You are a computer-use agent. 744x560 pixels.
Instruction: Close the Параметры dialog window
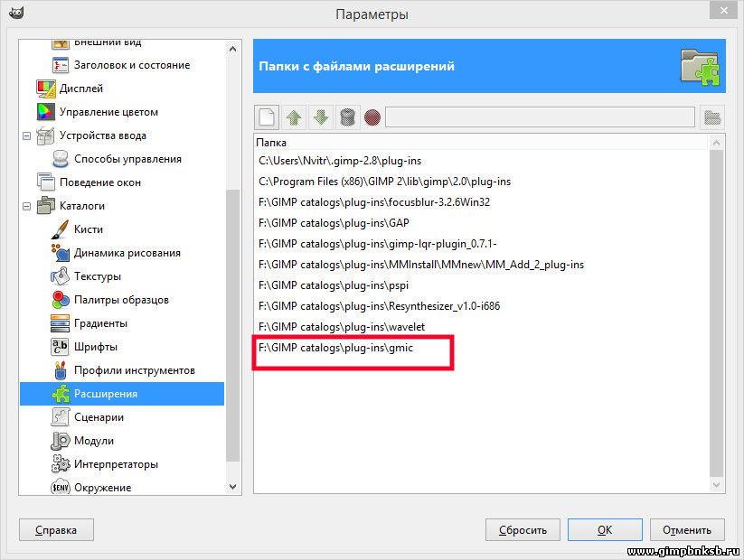click(x=723, y=11)
